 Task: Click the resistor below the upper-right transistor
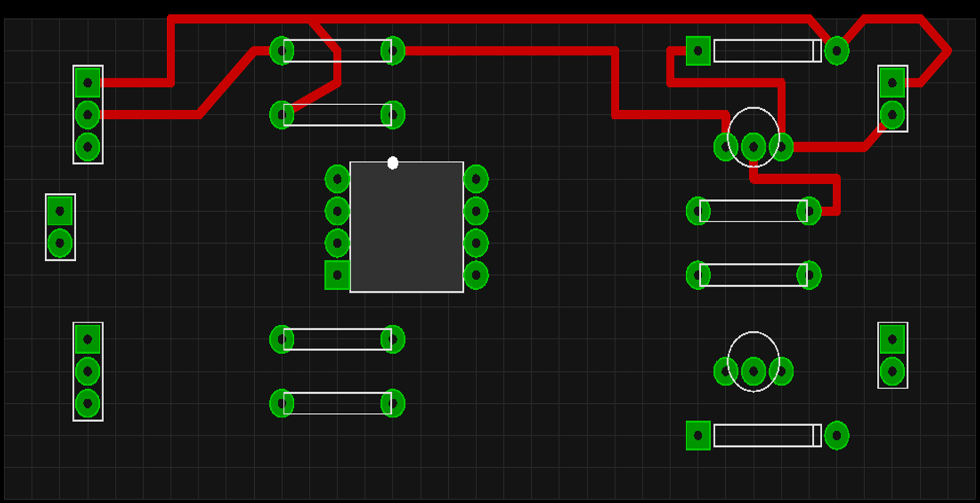click(753, 211)
